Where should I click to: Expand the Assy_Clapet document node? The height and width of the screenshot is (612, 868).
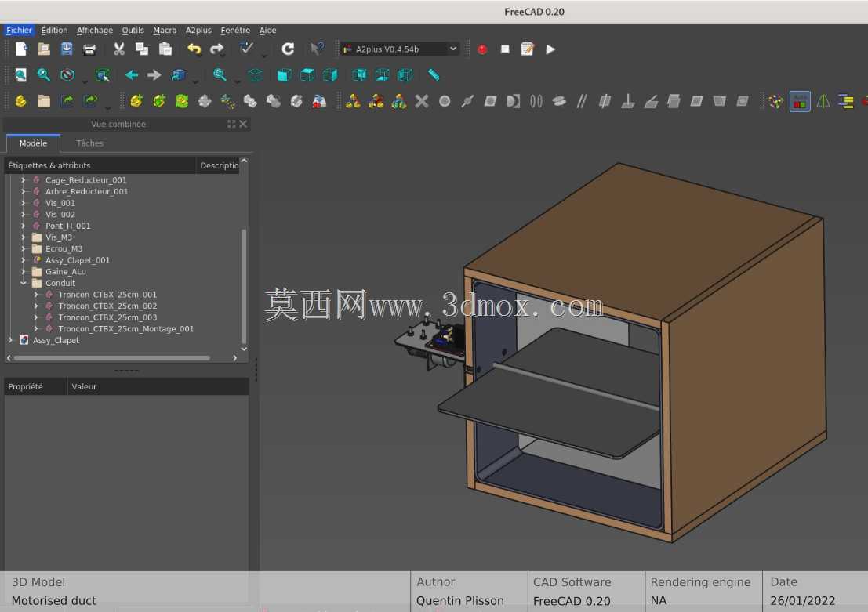[x=10, y=340]
